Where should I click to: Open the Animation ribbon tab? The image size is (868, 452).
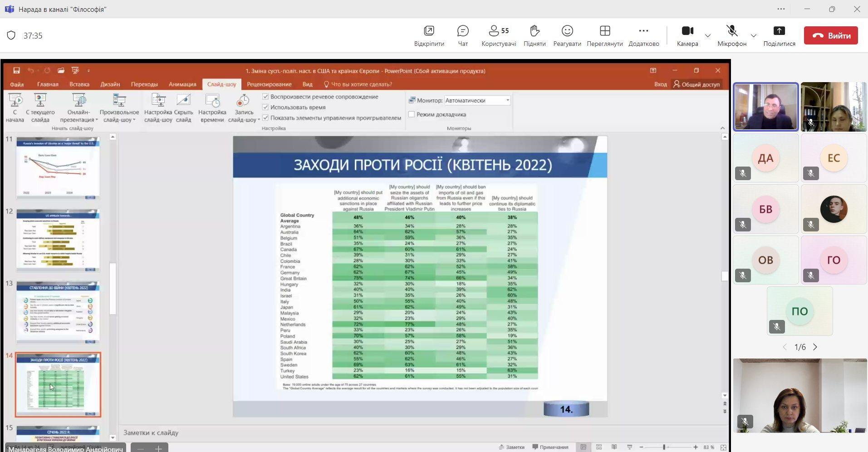point(182,84)
